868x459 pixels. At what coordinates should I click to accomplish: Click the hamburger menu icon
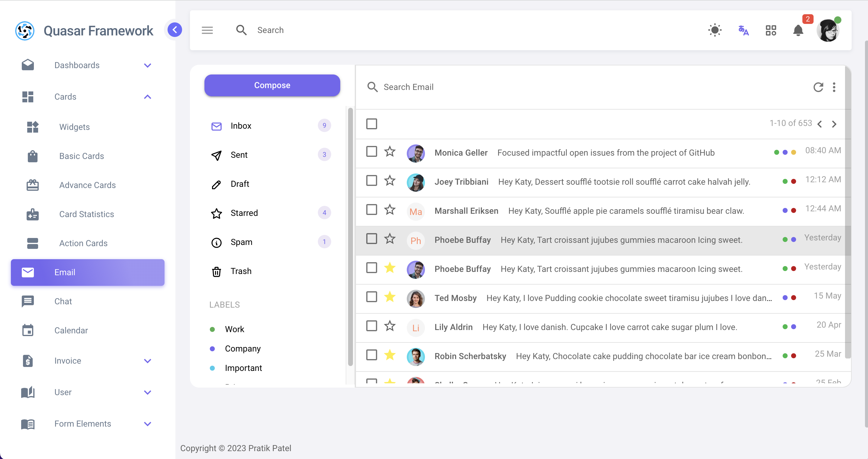click(207, 30)
